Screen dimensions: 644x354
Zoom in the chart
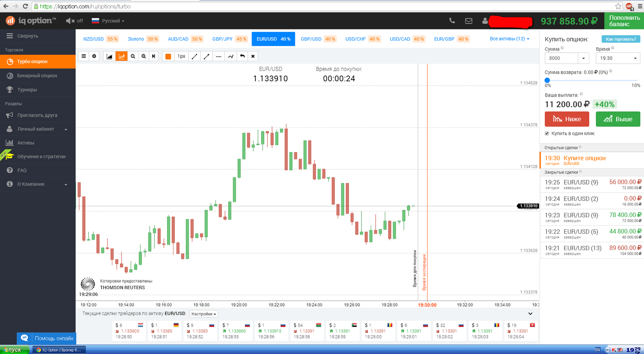tap(144, 56)
